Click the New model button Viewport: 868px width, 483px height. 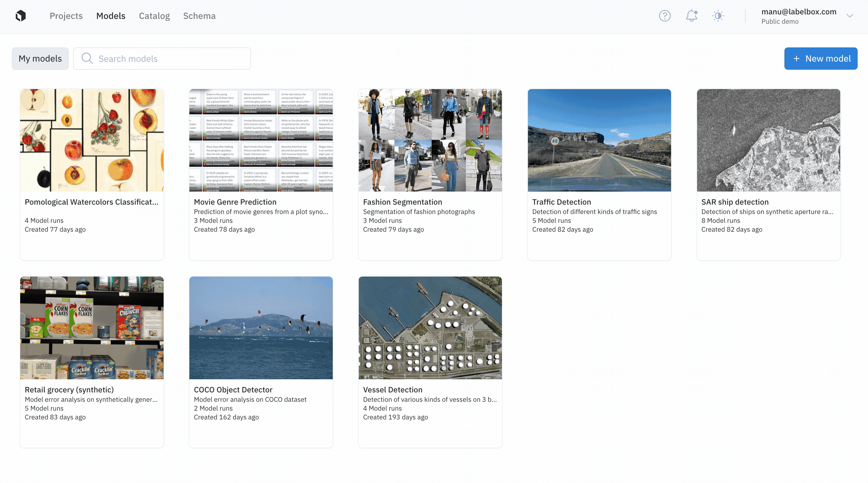821,59
